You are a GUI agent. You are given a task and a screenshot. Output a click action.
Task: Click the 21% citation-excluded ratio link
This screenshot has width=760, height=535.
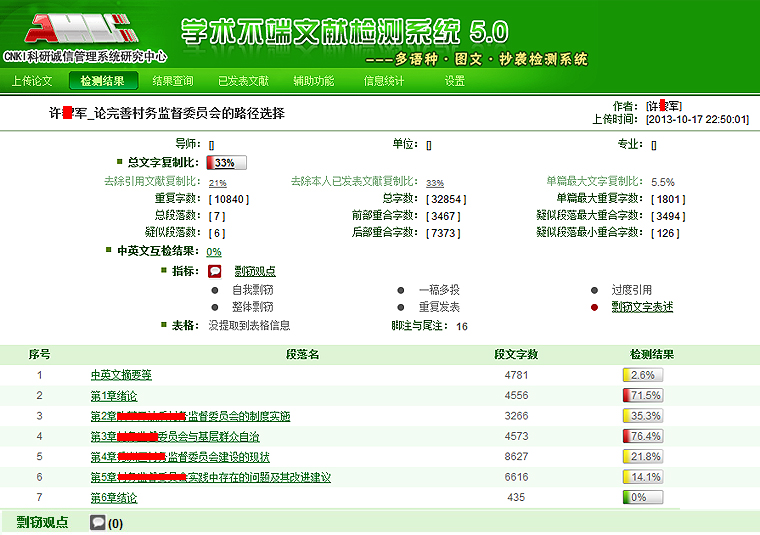pyautogui.click(x=217, y=183)
